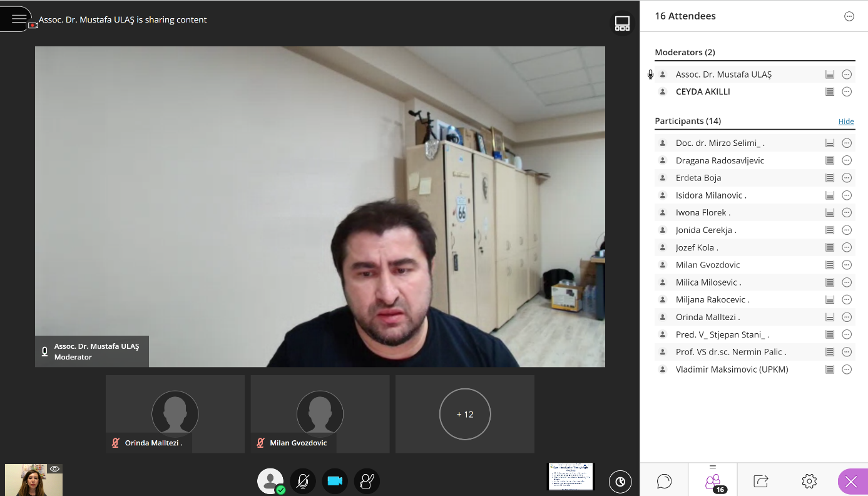
Task: Click the session timer clock icon
Action: [620, 481]
